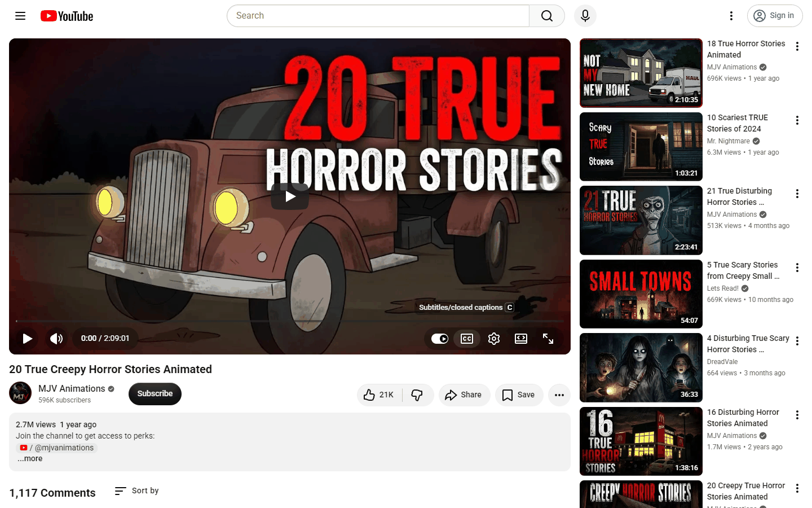Share this video
The width and height of the screenshot is (812, 508).
[464, 395]
